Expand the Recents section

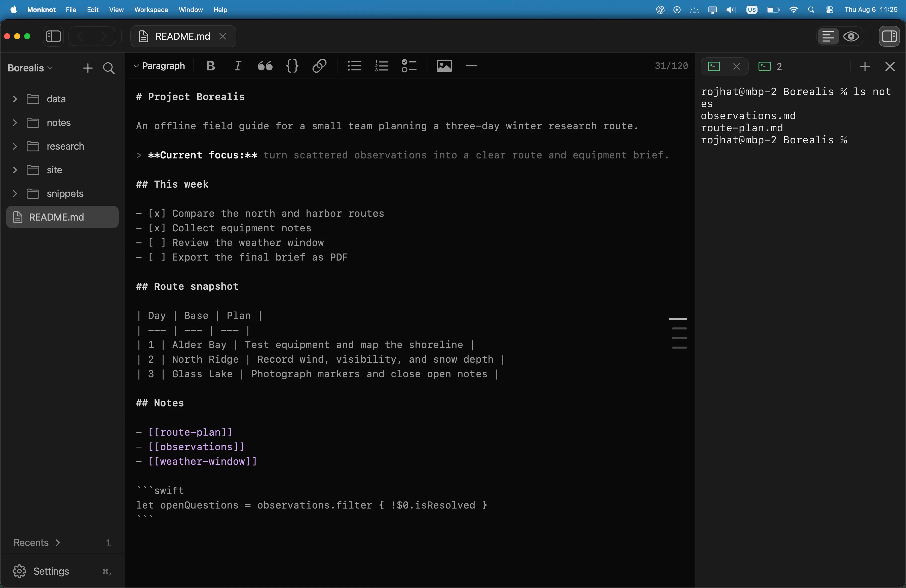tap(37, 542)
